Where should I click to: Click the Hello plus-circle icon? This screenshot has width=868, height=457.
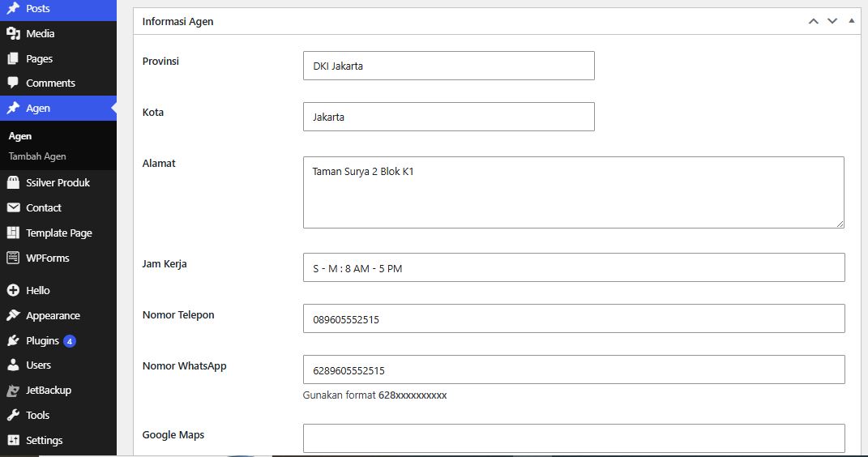tap(13, 290)
